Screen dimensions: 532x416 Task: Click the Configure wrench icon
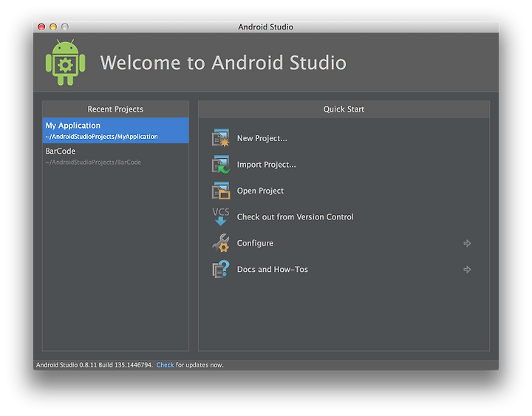click(221, 242)
